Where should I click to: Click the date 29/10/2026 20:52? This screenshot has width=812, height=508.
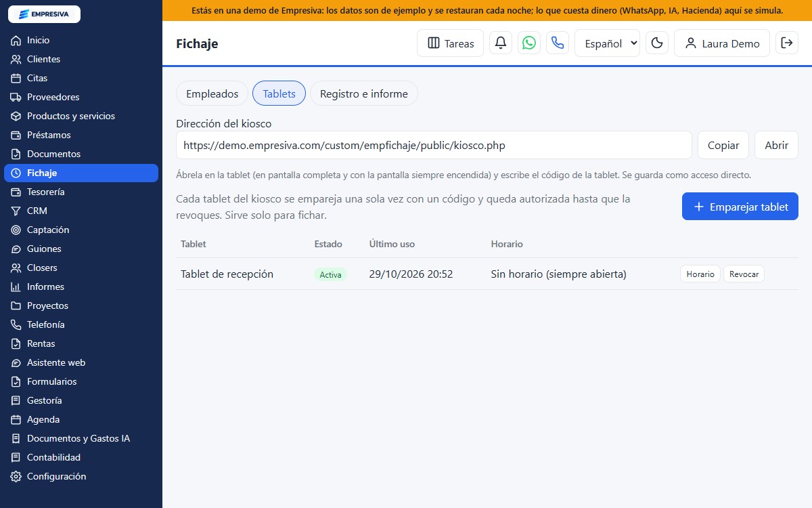coord(411,274)
